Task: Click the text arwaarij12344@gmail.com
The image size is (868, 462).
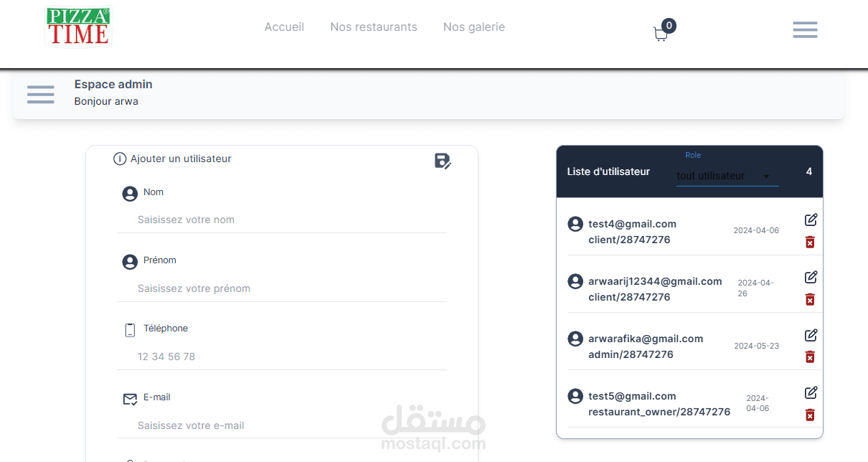Action: click(655, 281)
